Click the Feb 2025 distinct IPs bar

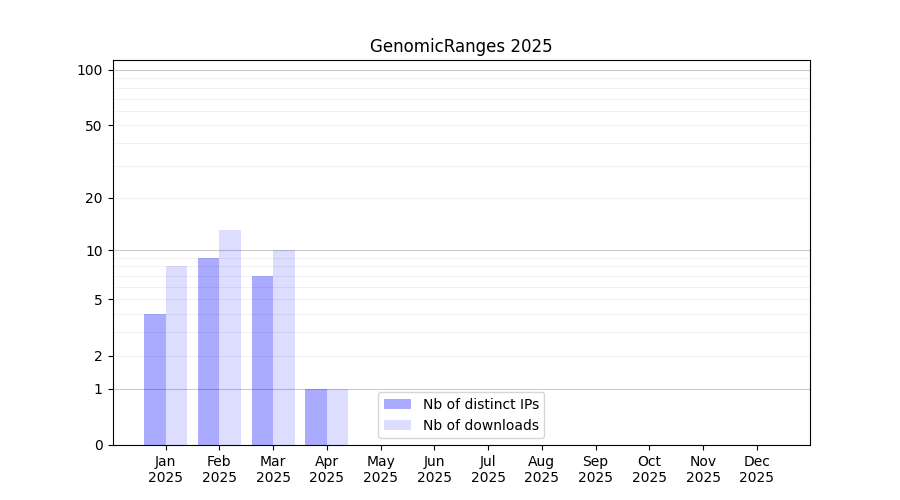(x=208, y=352)
